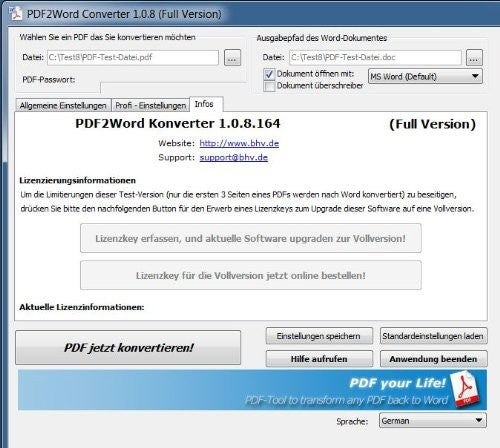Click the support@bhv.de email link
Image resolution: width=500 pixels, height=448 pixels.
[234, 157]
